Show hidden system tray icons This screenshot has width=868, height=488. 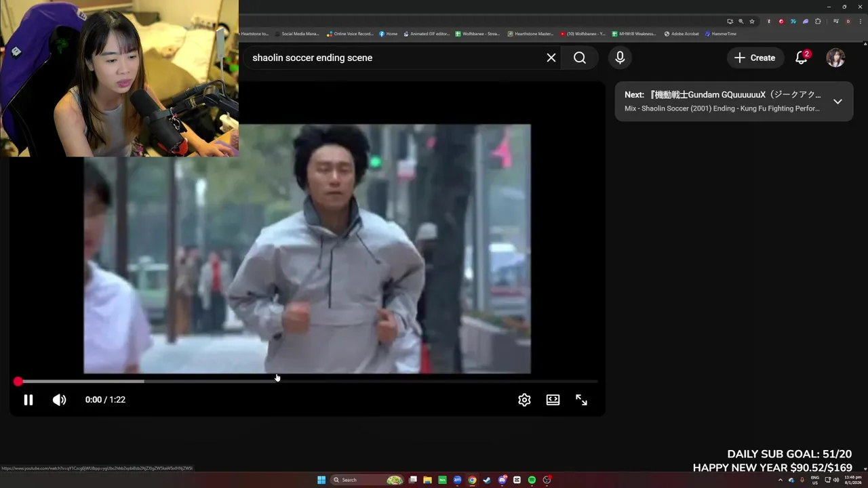[x=780, y=480]
